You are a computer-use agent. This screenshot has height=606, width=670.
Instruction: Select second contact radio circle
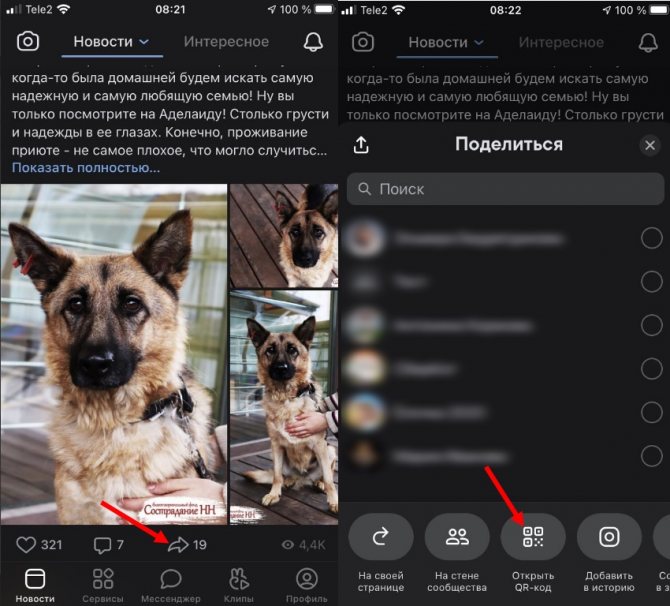(652, 282)
